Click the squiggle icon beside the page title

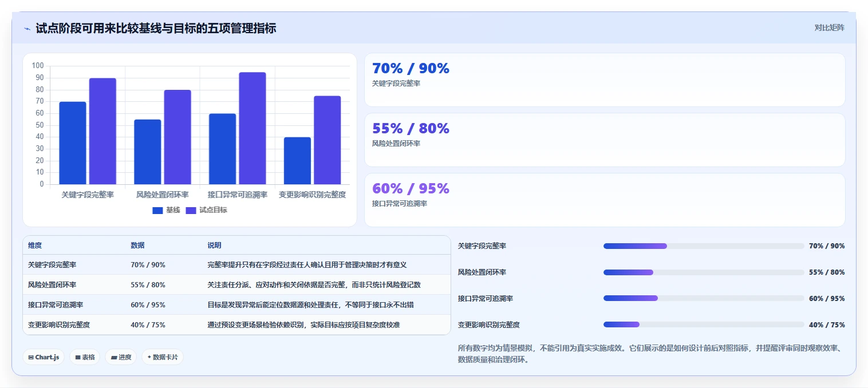pos(27,28)
